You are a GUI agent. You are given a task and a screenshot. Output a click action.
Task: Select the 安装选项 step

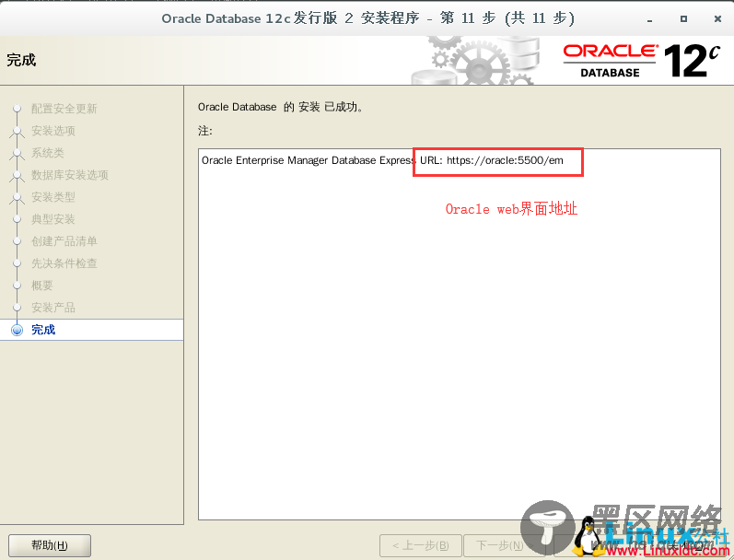pos(53,131)
